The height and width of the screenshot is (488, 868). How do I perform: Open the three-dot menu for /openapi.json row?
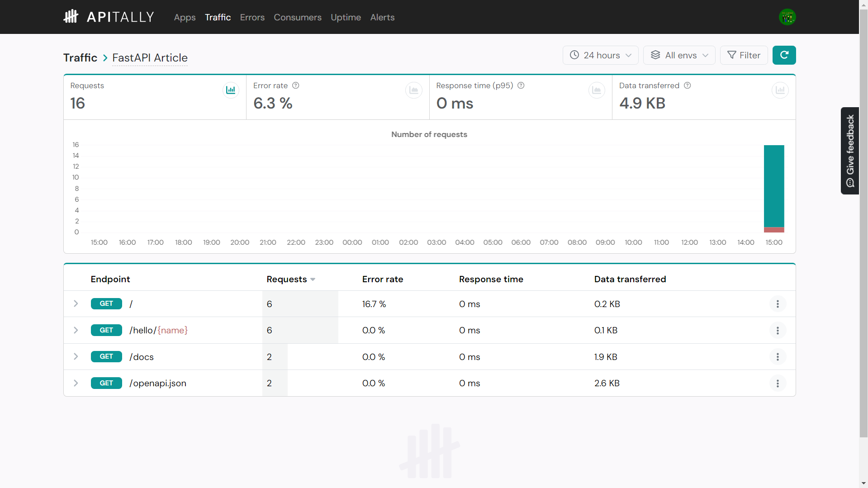coord(778,383)
